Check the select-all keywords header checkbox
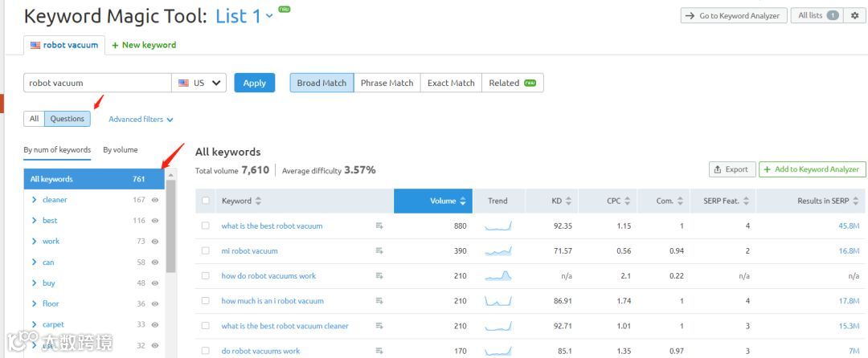 coord(206,201)
